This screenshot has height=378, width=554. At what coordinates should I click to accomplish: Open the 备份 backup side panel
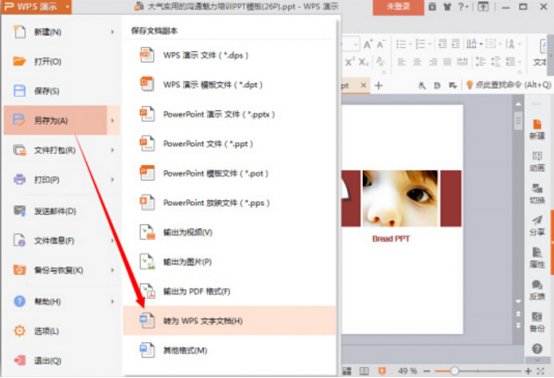coord(537,322)
